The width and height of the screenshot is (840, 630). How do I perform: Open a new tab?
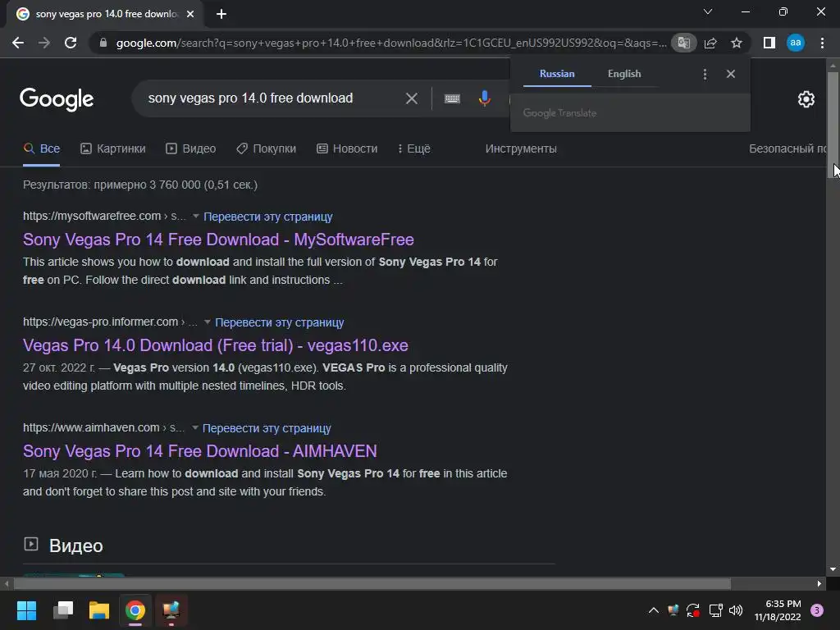(x=221, y=14)
